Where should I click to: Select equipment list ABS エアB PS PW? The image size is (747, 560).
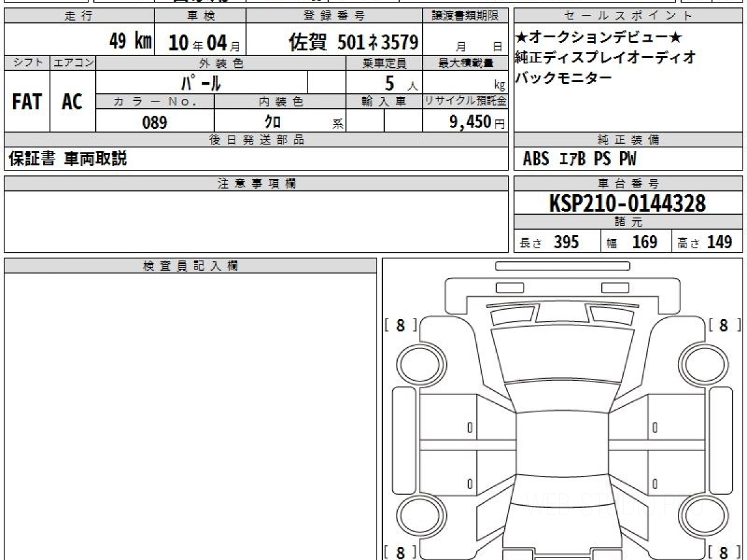pos(580,159)
